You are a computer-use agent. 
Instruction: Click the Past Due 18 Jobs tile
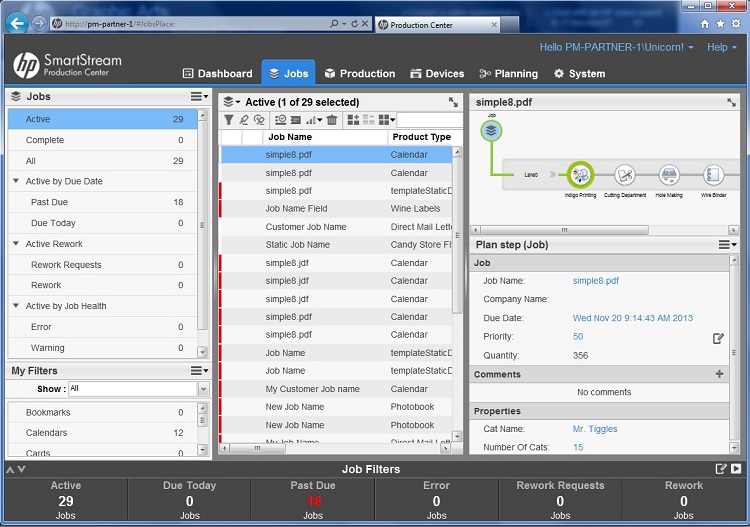coord(313,500)
